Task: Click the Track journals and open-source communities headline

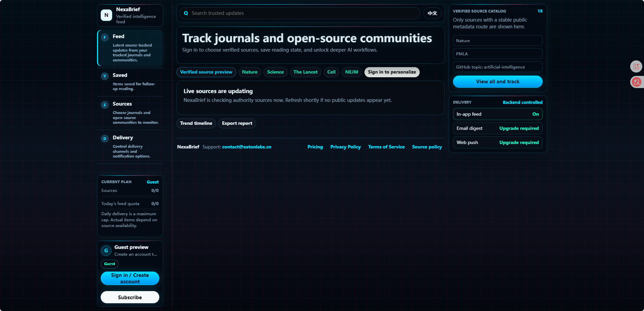Action: point(307,38)
